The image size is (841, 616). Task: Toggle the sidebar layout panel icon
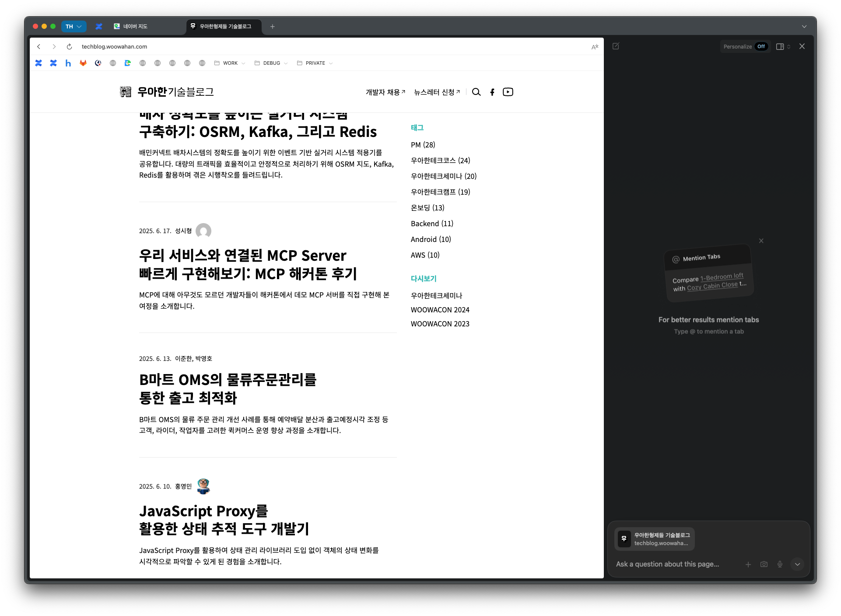(x=780, y=46)
